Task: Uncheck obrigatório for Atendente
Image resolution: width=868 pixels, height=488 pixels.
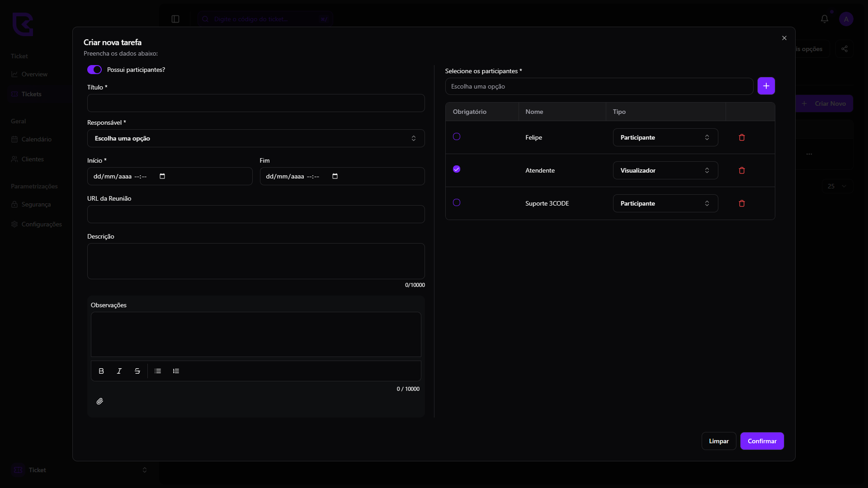Action: point(457,169)
